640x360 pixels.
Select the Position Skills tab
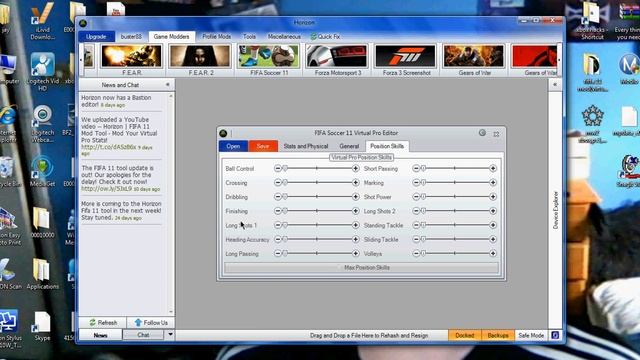pos(387,146)
